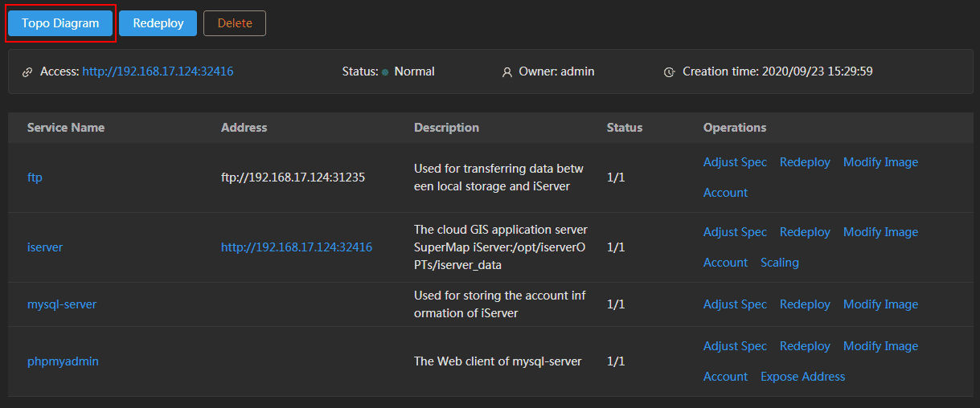Click the green Normal status dot

385,72
